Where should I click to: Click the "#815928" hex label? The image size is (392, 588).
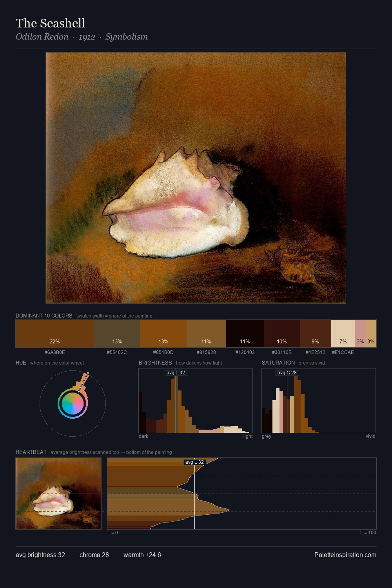[x=206, y=352]
